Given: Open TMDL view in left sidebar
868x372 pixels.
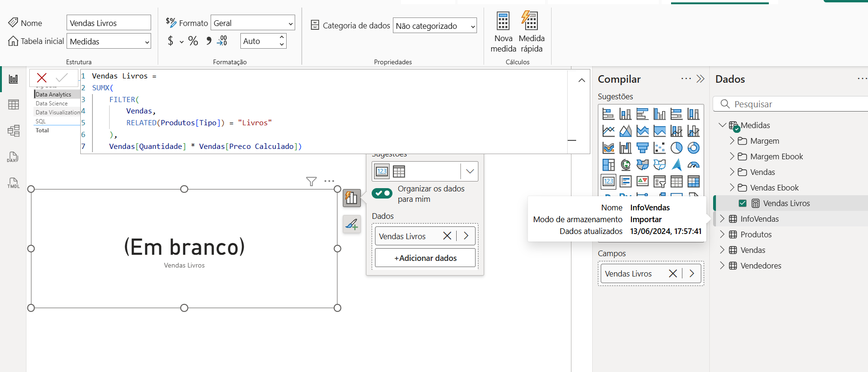Looking at the screenshot, I should 13,183.
